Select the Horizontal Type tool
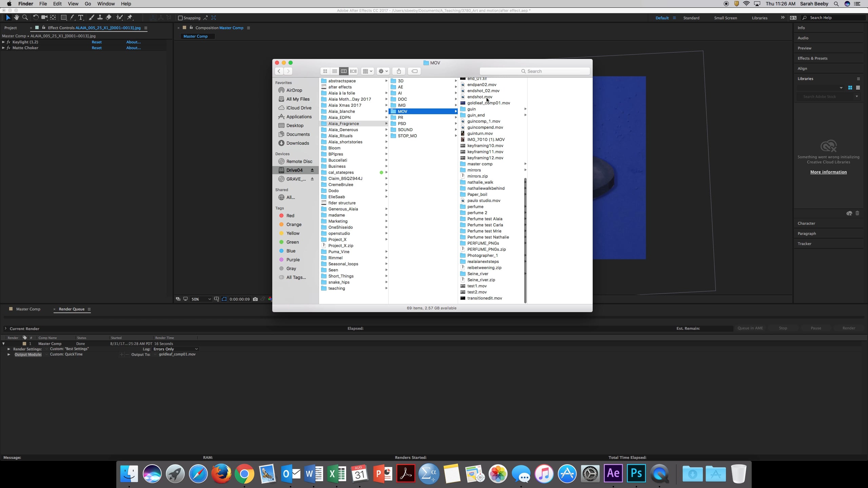Viewport: 868px width, 488px height. (81, 18)
